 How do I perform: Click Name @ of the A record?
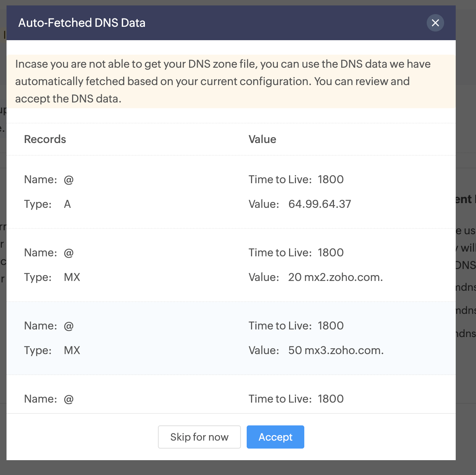(49, 179)
